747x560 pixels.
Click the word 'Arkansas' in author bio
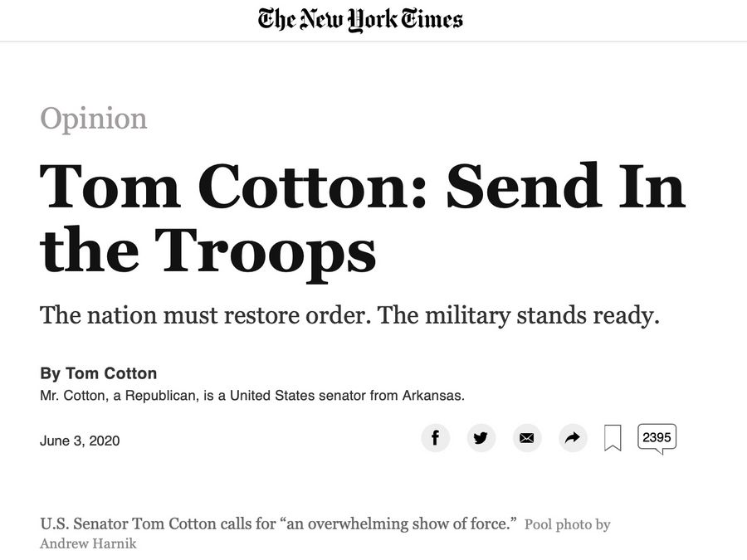(432, 396)
